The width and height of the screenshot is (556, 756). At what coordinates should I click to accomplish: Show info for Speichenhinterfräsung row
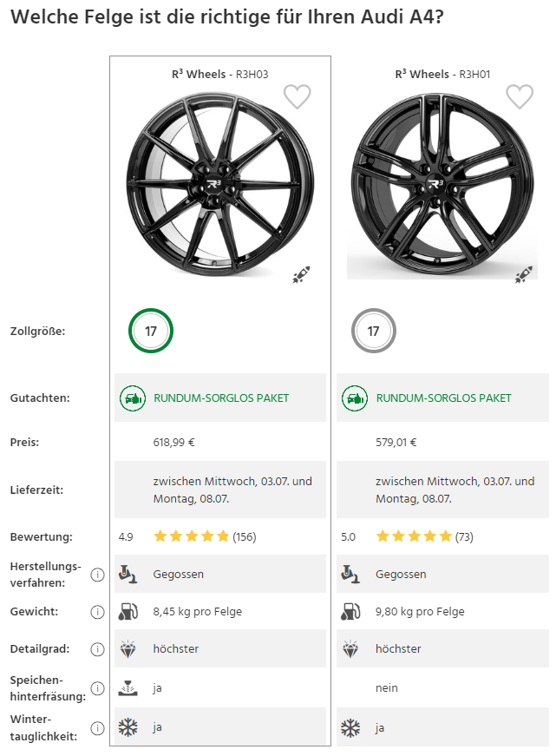(98, 687)
